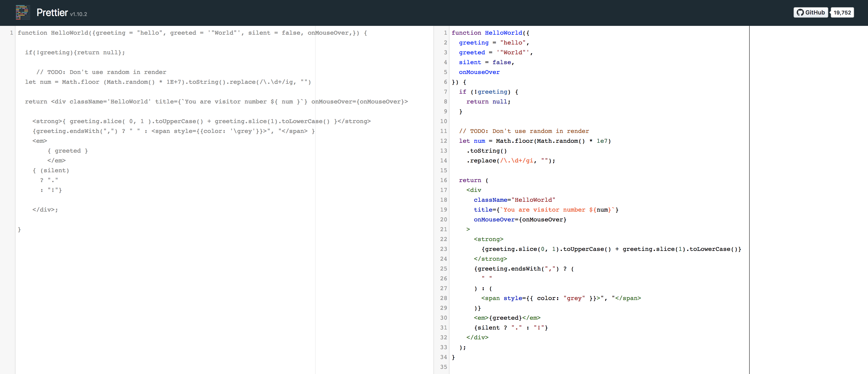Click the '{ (silent)' line in the input editor
Viewport: 868px width, 374px height.
(x=51, y=170)
